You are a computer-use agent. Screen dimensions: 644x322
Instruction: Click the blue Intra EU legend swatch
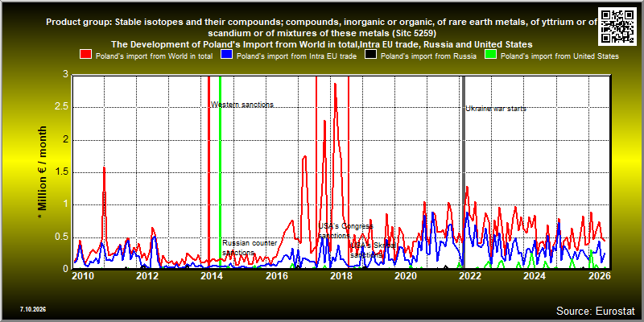pyautogui.click(x=227, y=55)
